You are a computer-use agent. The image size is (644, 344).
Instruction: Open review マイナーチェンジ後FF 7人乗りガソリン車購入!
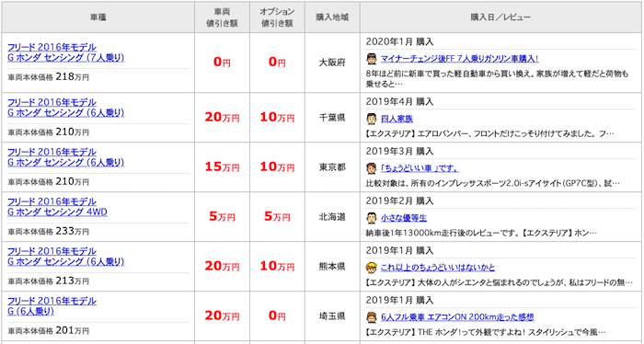[460, 59]
